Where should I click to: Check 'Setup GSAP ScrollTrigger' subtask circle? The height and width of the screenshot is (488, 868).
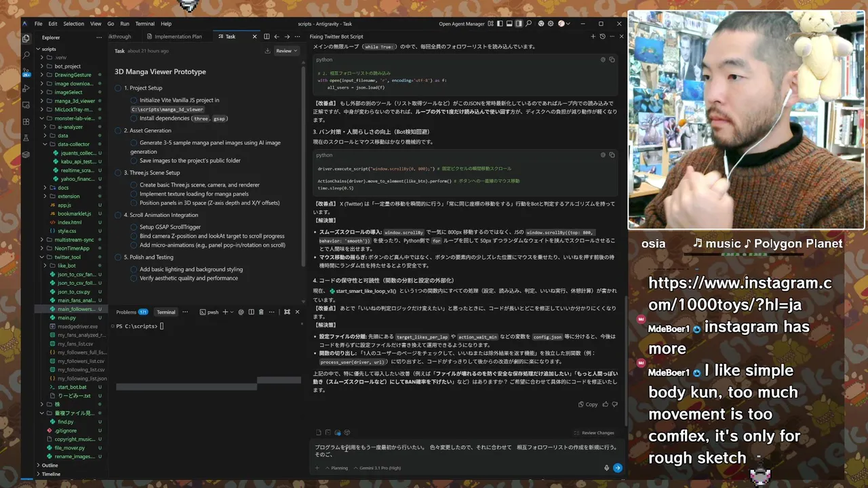[x=134, y=227]
